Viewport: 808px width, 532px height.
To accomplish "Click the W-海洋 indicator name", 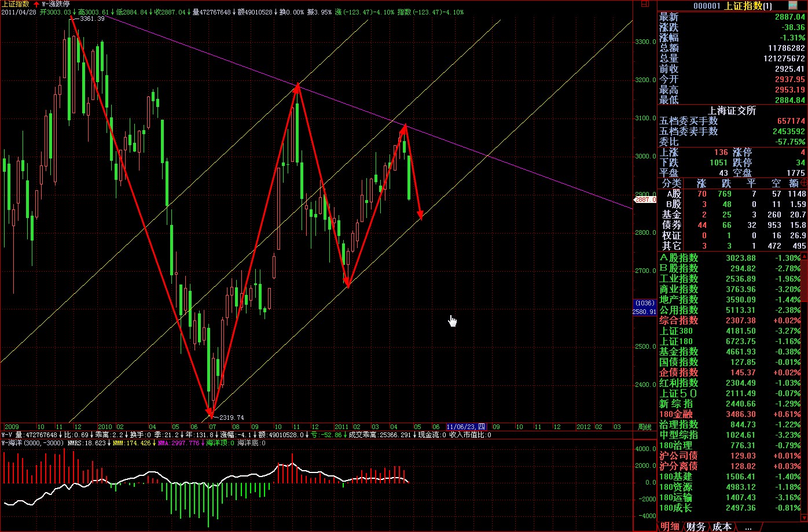I will click(x=12, y=443).
